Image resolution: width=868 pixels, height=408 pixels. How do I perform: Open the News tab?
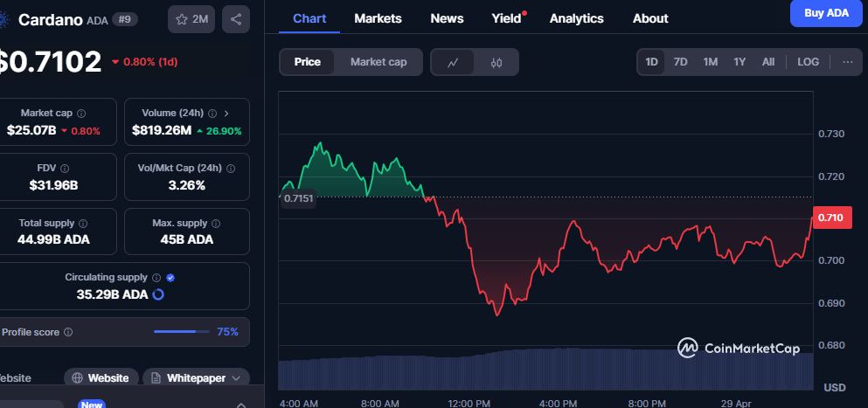tap(447, 18)
